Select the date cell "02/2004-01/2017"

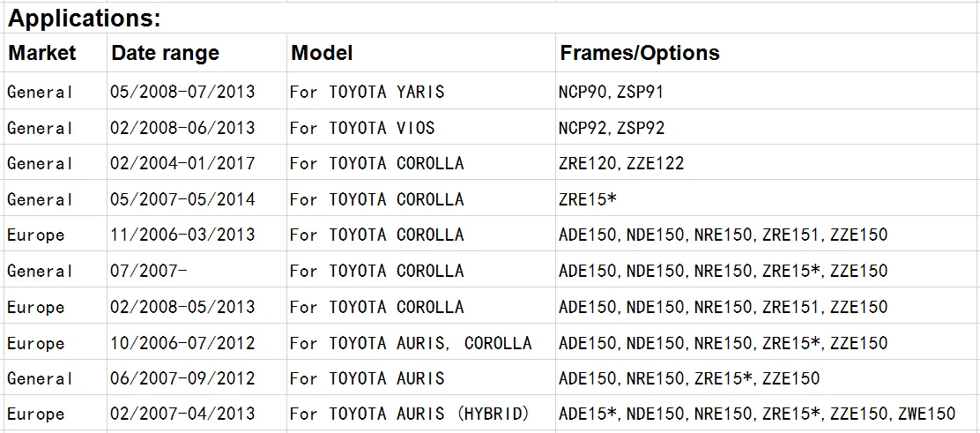(x=182, y=163)
